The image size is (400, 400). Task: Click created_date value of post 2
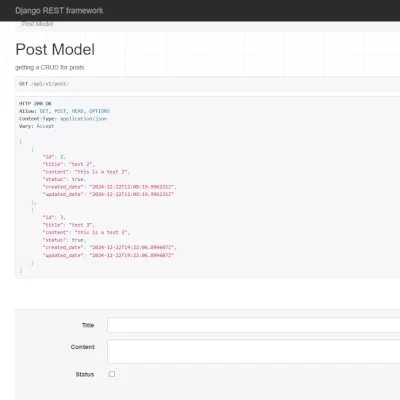point(133,187)
